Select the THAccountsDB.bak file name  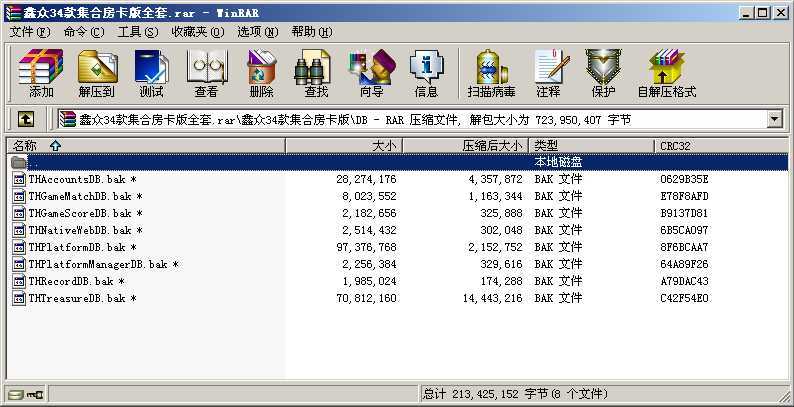coord(83,179)
